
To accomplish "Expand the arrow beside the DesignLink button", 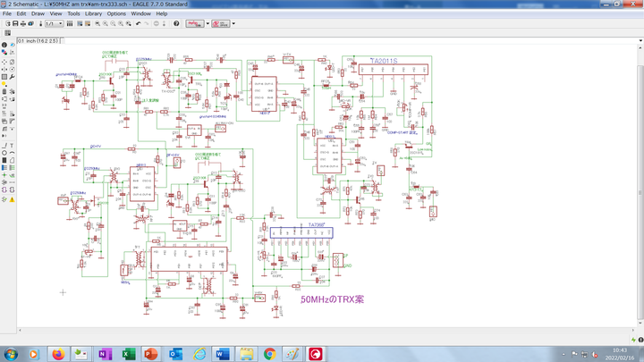I will point(208,23).
